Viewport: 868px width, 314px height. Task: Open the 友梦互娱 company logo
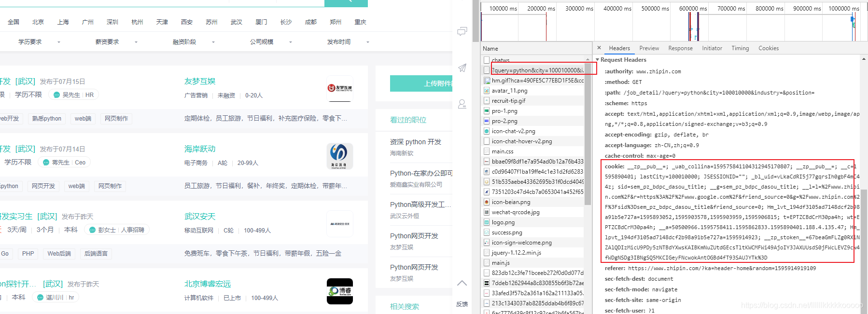tap(340, 88)
